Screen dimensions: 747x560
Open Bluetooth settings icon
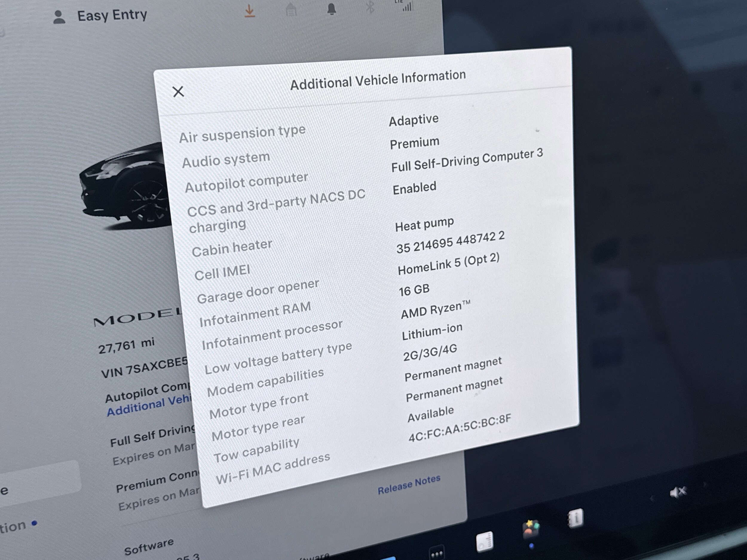(x=371, y=7)
